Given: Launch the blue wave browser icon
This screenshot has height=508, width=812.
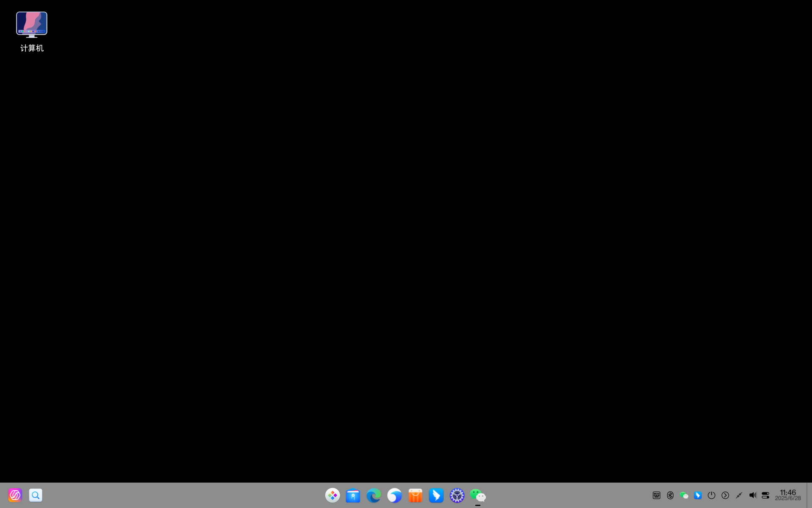Looking at the screenshot, I should tap(395, 495).
